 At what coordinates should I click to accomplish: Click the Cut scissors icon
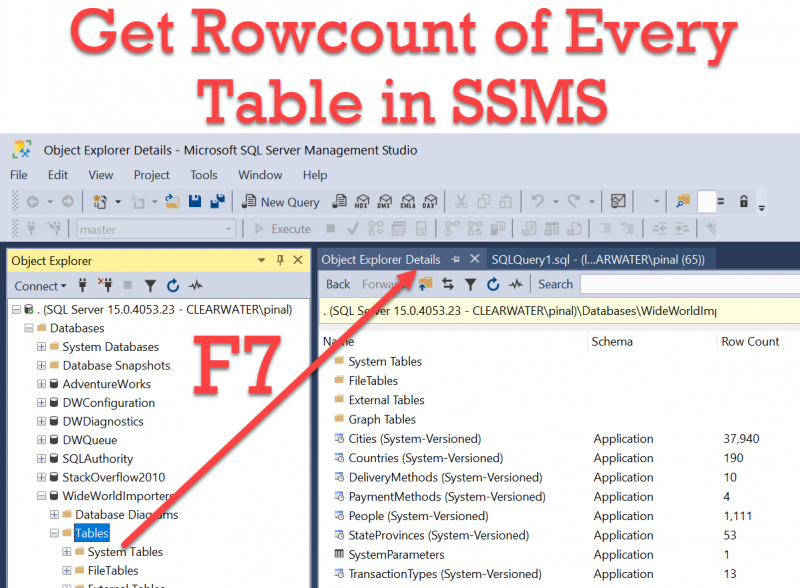click(461, 202)
